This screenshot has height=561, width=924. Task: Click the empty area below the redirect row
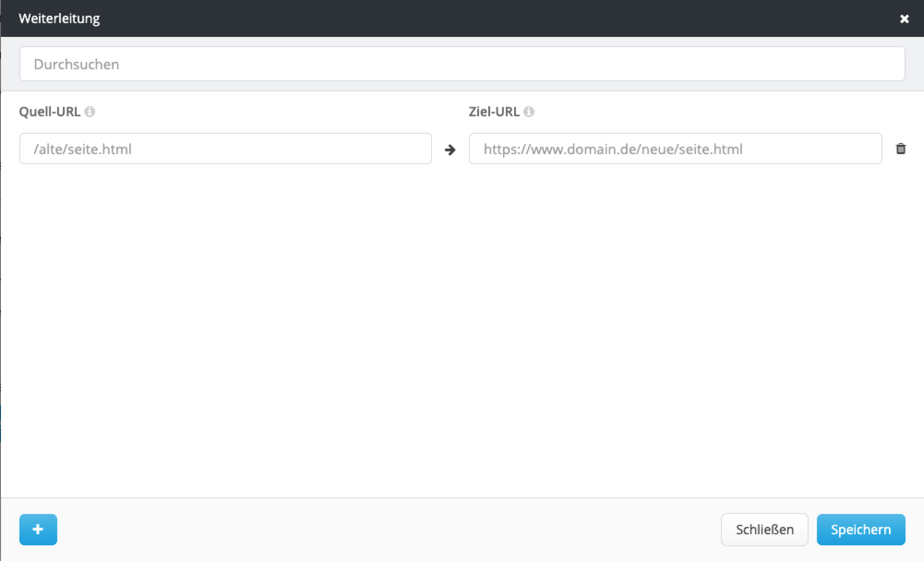[462, 323]
